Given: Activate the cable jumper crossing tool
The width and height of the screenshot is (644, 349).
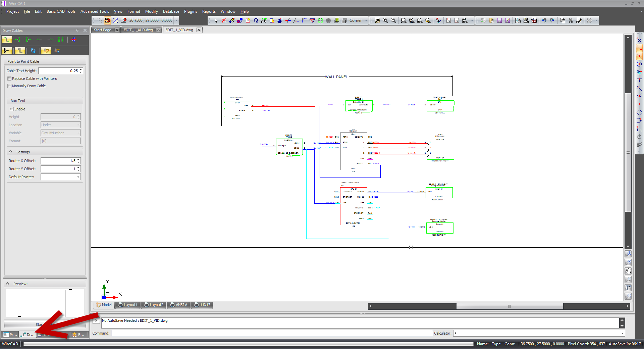Looking at the screenshot, I should point(74,40).
